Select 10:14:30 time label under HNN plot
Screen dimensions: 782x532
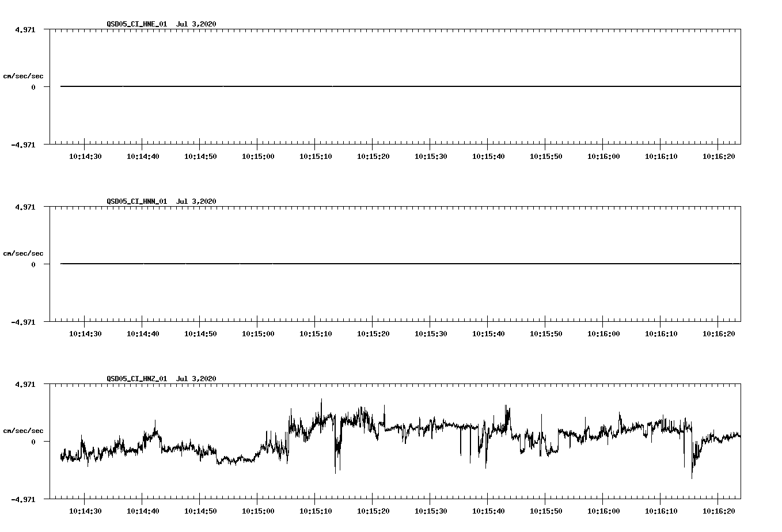(x=85, y=334)
